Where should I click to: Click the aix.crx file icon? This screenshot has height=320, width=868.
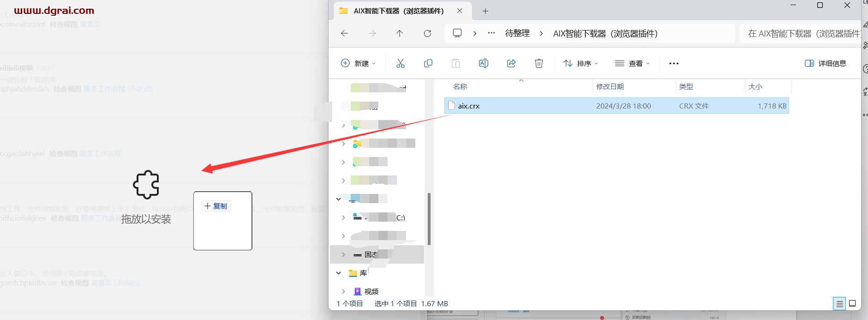[x=452, y=106]
